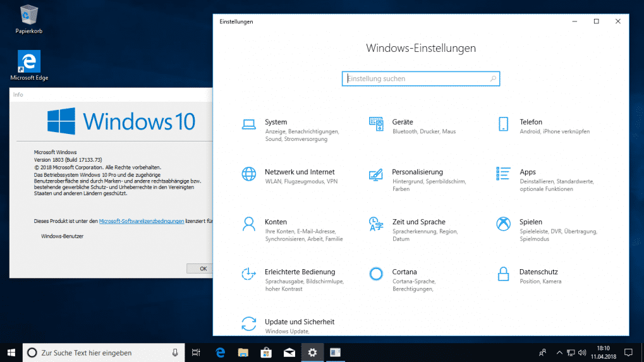Click the Geräte heading text

point(403,122)
